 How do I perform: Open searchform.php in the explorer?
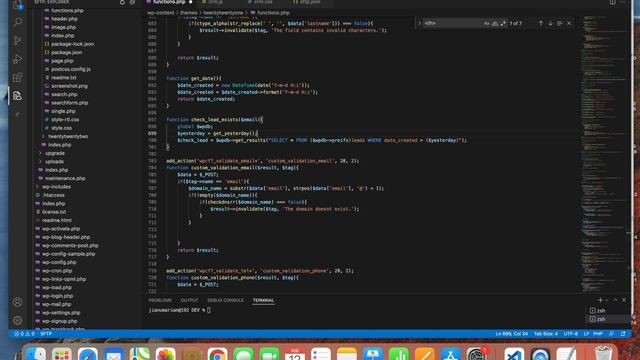coord(69,103)
